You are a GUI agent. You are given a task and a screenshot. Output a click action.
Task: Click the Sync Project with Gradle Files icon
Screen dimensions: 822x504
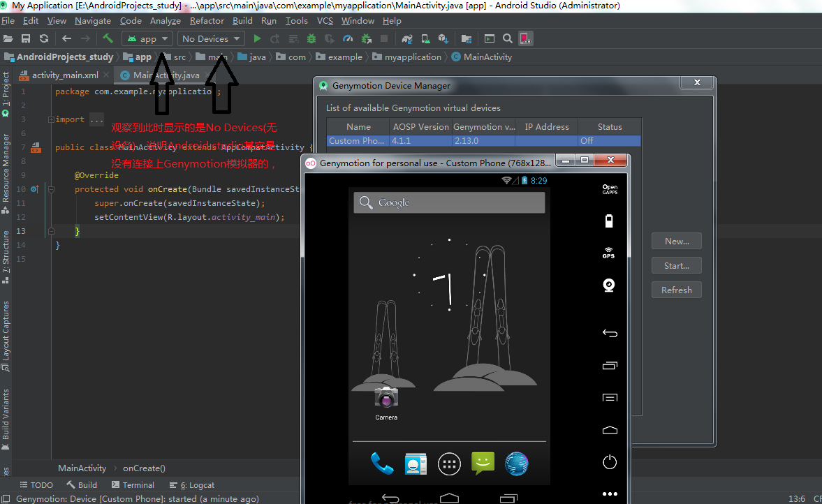407,38
